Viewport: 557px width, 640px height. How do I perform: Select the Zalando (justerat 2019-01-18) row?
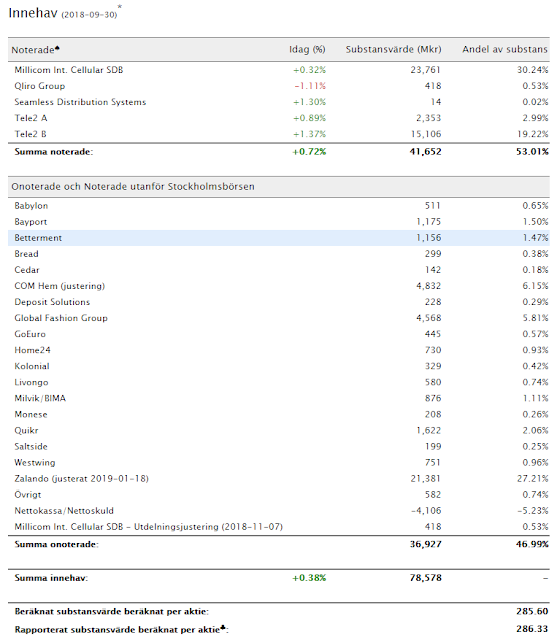point(279,478)
